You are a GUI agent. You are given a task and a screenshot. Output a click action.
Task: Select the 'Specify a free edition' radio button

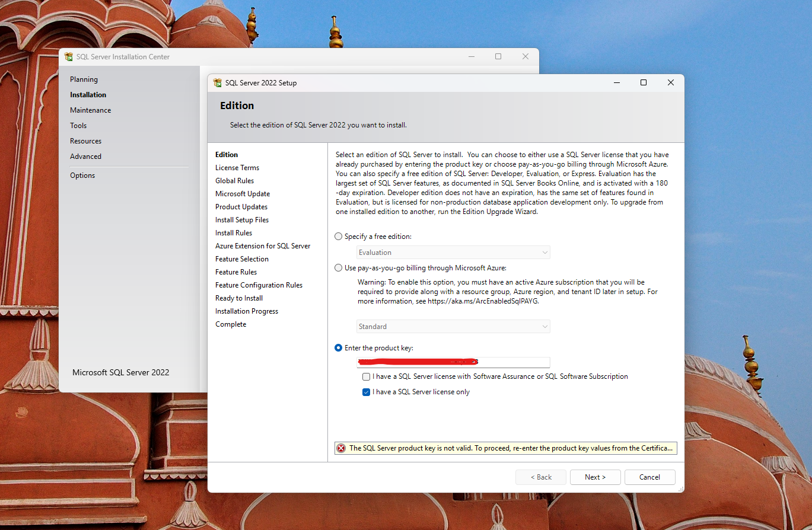click(x=339, y=237)
